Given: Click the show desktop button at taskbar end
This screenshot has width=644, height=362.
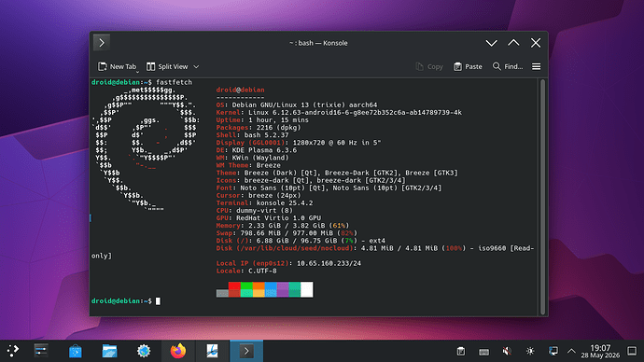Looking at the screenshot, I should (632, 352).
